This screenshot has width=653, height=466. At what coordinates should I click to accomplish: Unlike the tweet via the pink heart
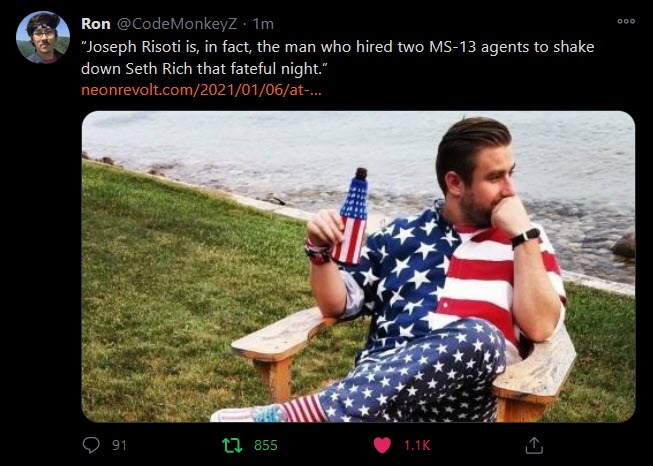[x=382, y=445]
